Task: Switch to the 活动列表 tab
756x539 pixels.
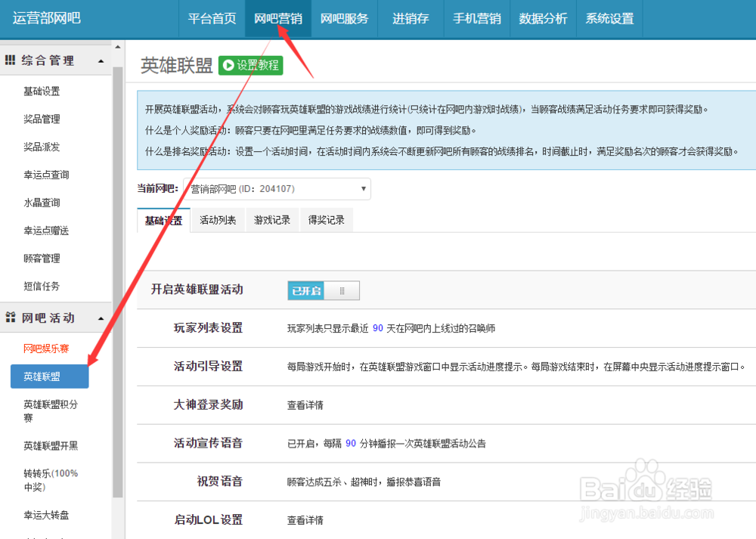Action: (x=218, y=220)
